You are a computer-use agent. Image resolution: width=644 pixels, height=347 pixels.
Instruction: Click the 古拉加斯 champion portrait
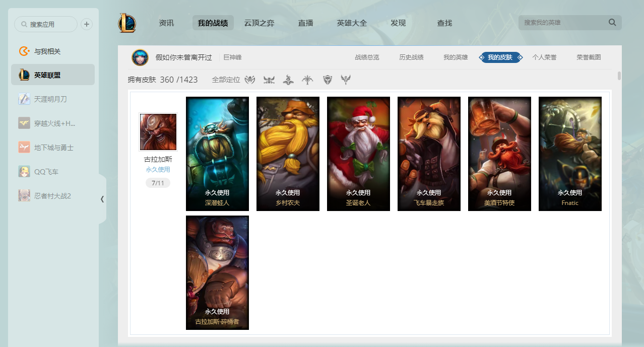click(158, 132)
